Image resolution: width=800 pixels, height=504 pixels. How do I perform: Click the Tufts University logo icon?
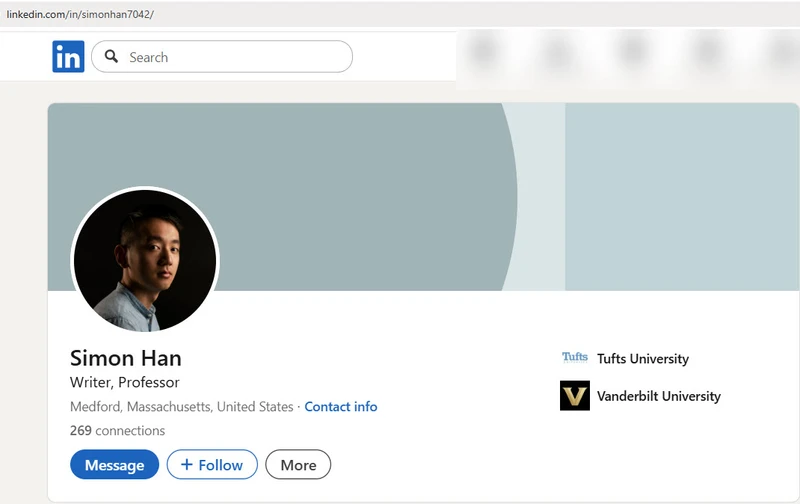575,358
